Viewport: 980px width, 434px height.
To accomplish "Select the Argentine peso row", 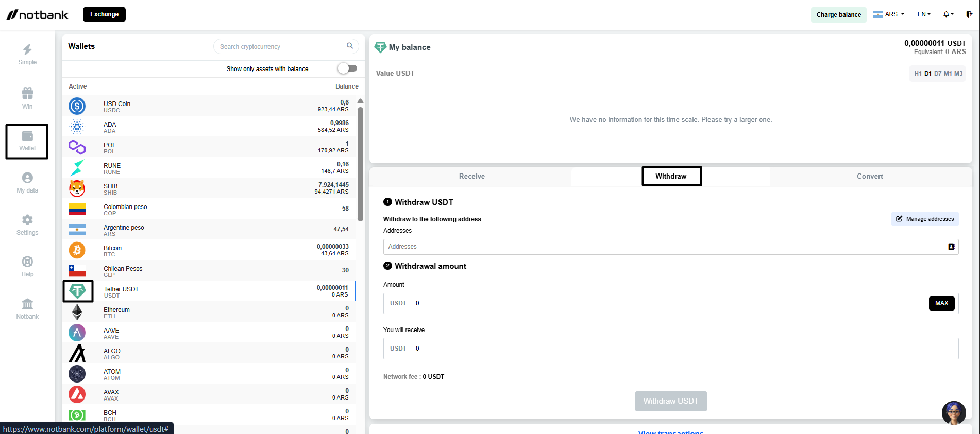I will tap(209, 230).
